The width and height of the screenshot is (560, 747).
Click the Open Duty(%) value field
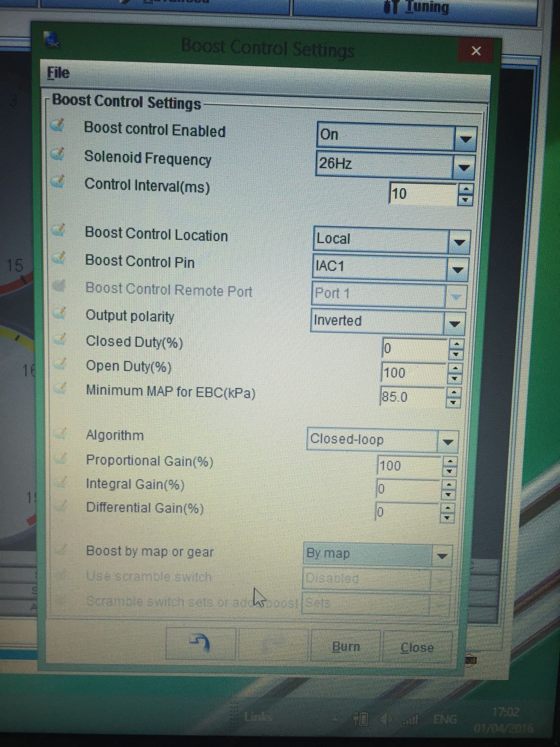(x=414, y=373)
